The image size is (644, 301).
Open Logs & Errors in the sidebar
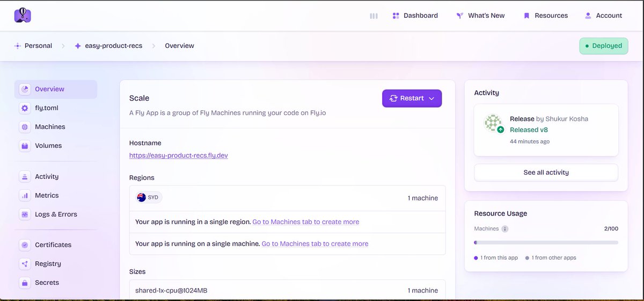point(56,214)
